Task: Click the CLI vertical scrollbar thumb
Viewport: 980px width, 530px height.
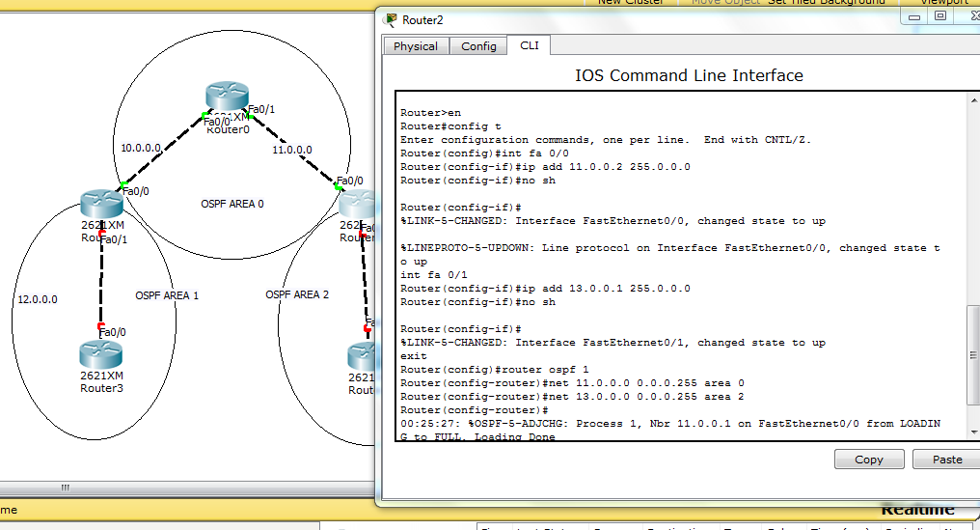Action: (x=972, y=355)
